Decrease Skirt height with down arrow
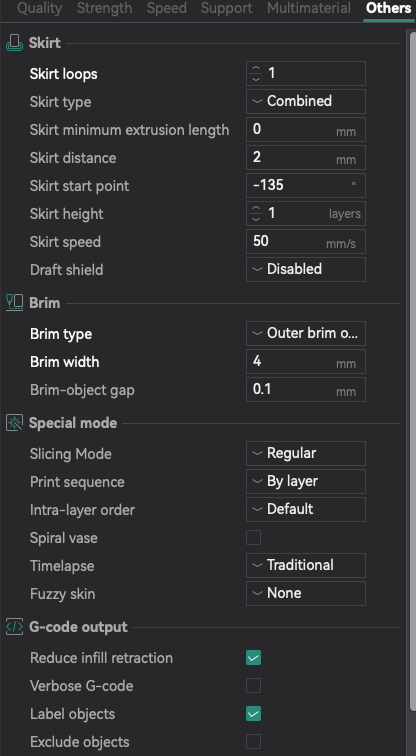This screenshot has width=416, height=756. (256, 218)
